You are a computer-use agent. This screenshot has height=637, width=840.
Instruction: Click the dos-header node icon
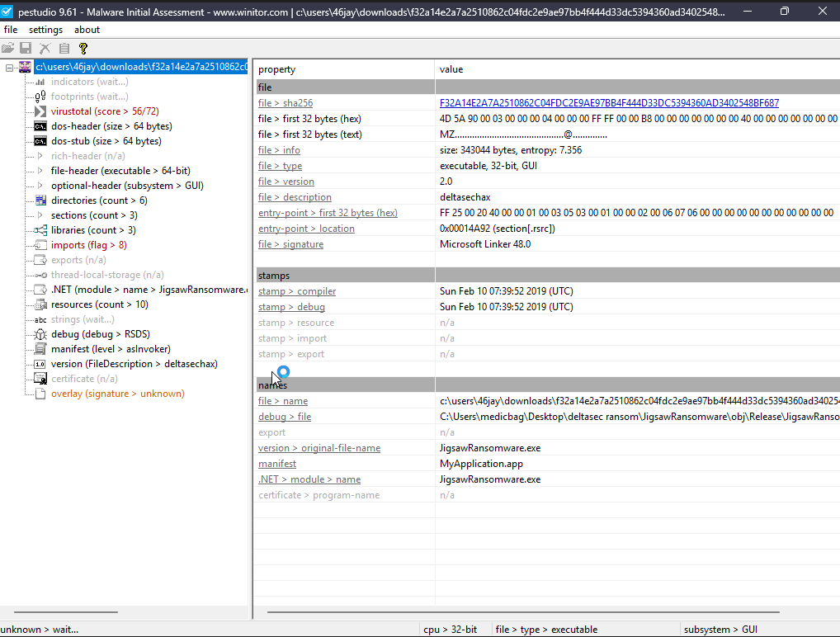(x=40, y=126)
